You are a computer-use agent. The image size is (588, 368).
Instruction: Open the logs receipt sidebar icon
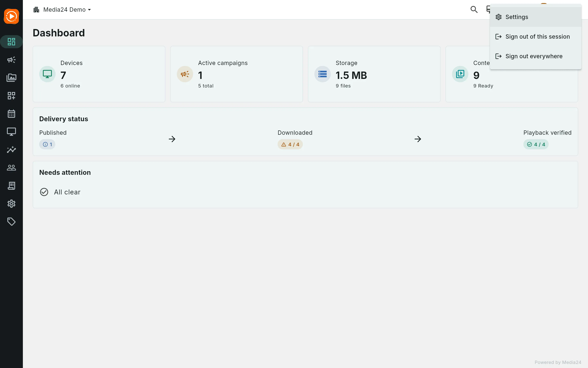(x=11, y=185)
